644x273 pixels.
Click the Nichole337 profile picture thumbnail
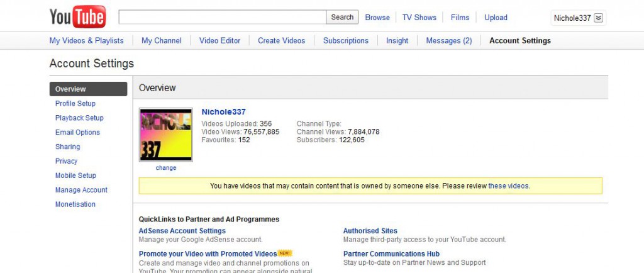click(x=166, y=135)
